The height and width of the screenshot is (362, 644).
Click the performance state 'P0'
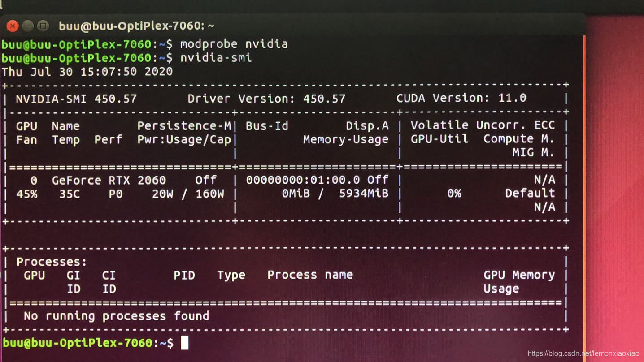[116, 194]
